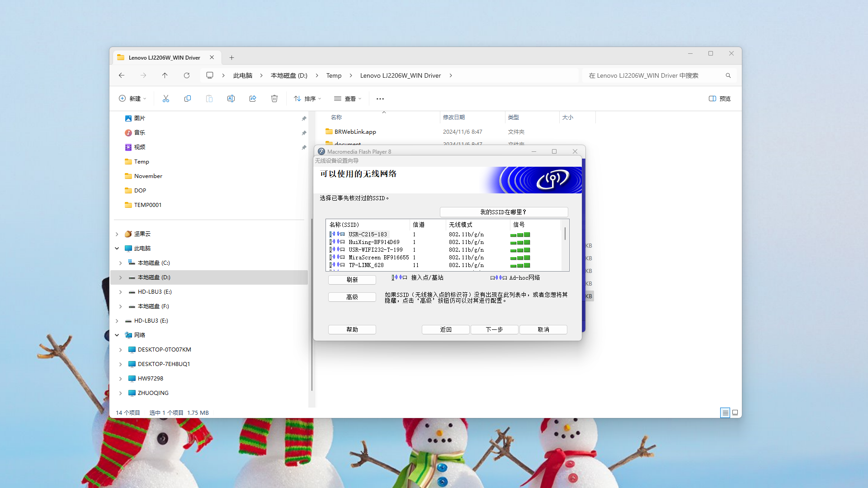Click the Delete trash icon

coord(274,99)
